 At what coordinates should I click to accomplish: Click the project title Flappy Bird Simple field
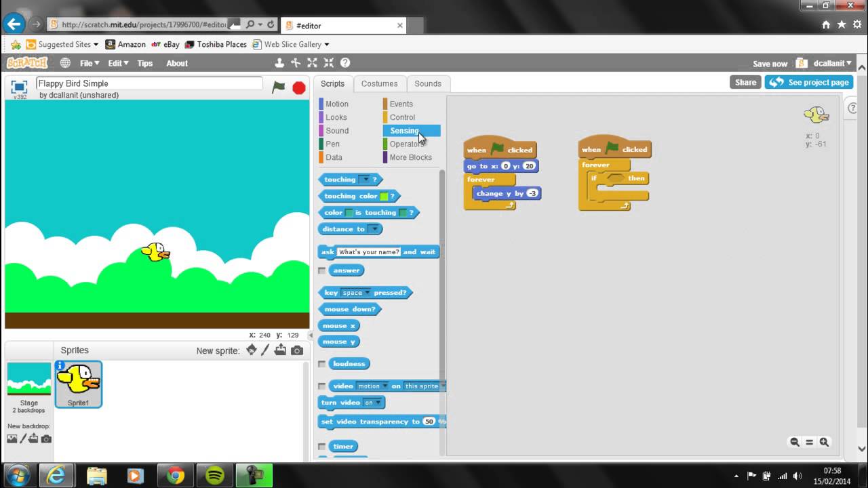click(x=149, y=83)
